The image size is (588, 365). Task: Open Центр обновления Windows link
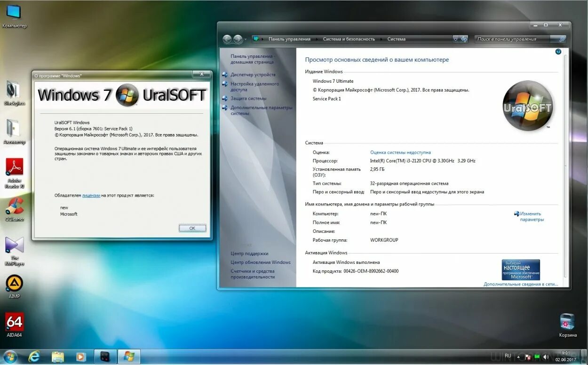[x=261, y=262]
